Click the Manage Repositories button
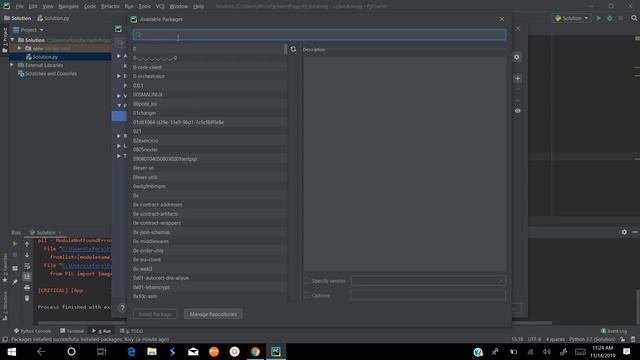This screenshot has height=360, width=640. pyautogui.click(x=213, y=314)
